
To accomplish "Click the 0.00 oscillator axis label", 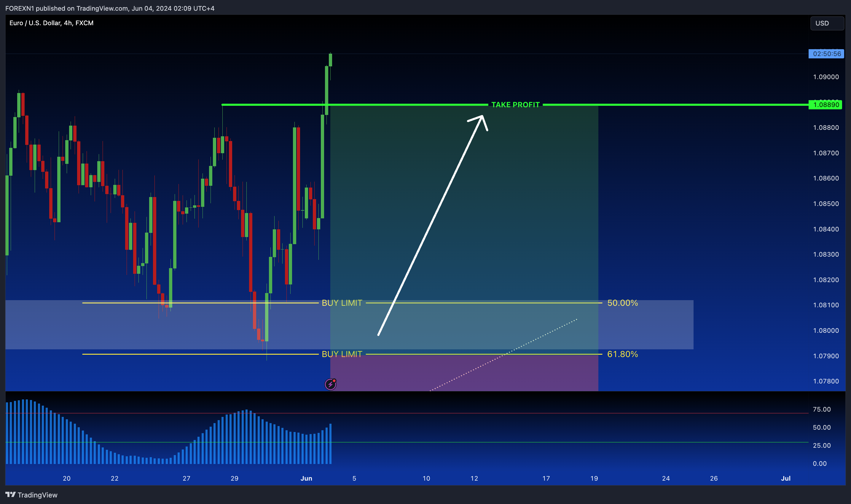I will (x=820, y=463).
